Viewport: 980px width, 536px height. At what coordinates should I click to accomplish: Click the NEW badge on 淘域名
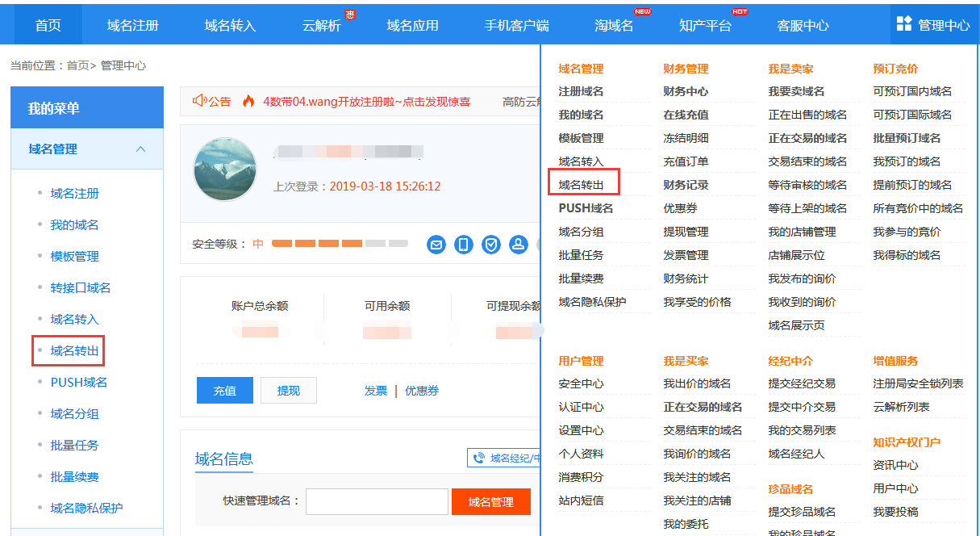click(644, 10)
